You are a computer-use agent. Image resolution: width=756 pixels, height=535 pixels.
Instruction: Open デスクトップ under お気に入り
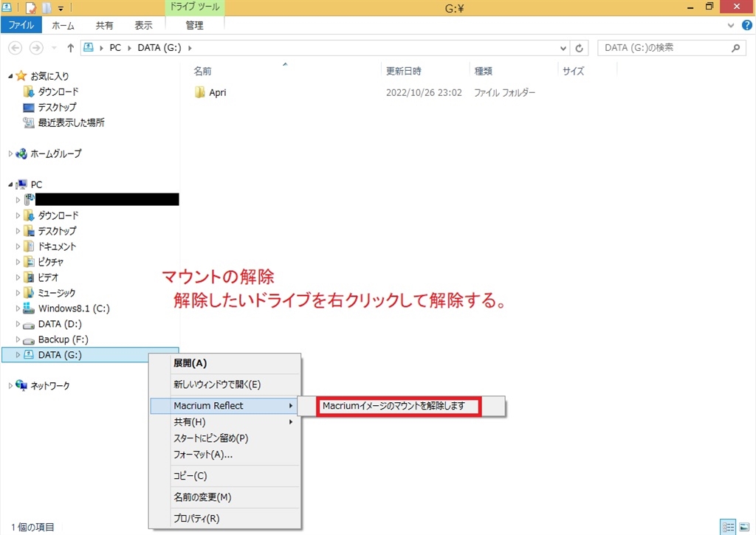coord(57,107)
